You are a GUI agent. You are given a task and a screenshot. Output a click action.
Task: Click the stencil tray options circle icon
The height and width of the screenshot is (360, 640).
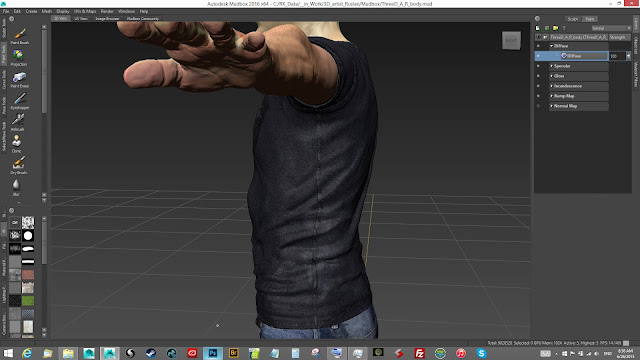[x=11, y=211]
